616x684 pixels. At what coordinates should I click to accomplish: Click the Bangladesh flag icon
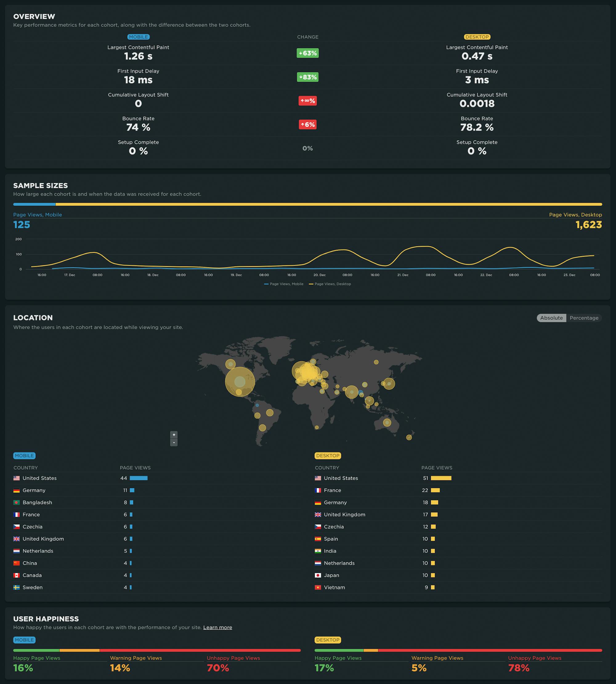pos(17,503)
